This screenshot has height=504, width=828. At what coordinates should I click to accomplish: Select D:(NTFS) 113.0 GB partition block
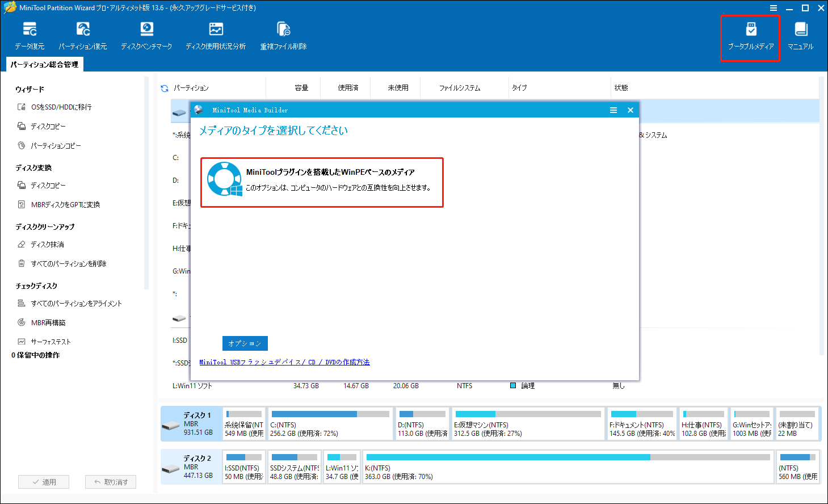pos(422,424)
